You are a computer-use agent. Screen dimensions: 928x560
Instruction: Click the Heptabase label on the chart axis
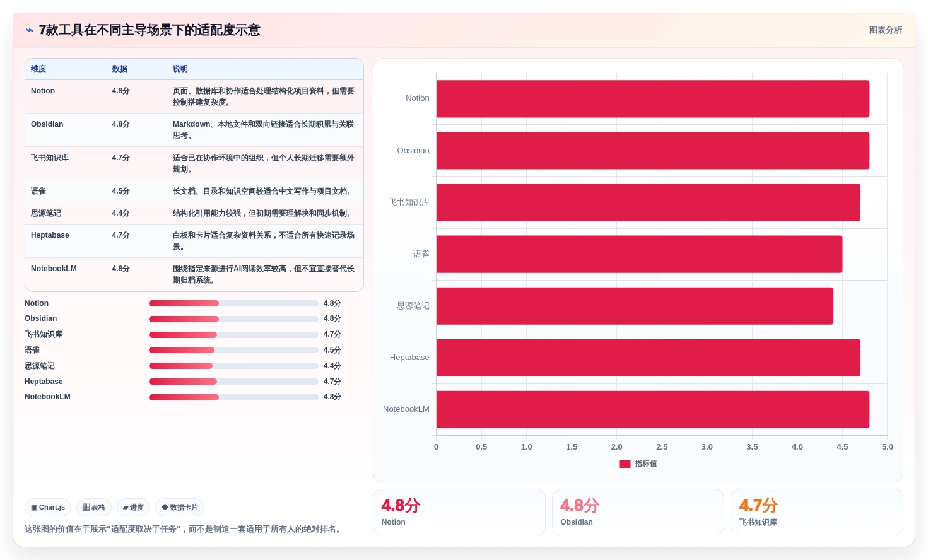click(409, 358)
